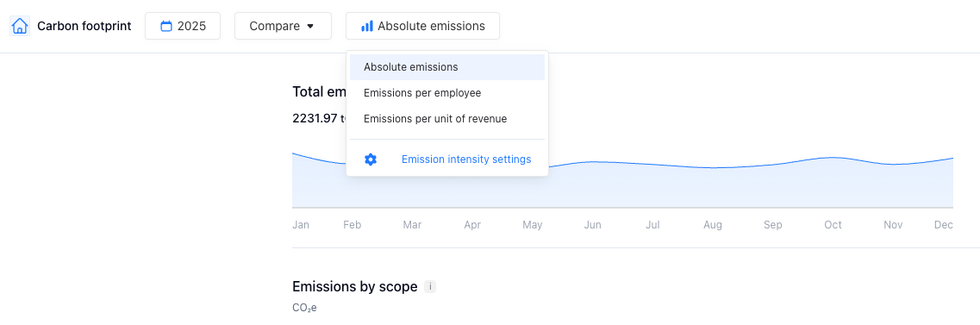The image size is (980, 325).
Task: Click the Aug label on chart axis
Action: pyautogui.click(x=713, y=225)
